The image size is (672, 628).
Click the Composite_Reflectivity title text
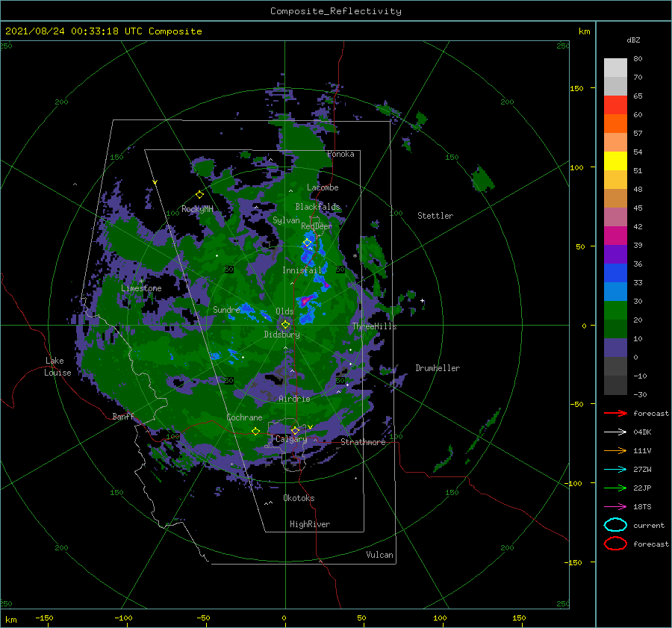[336, 11]
